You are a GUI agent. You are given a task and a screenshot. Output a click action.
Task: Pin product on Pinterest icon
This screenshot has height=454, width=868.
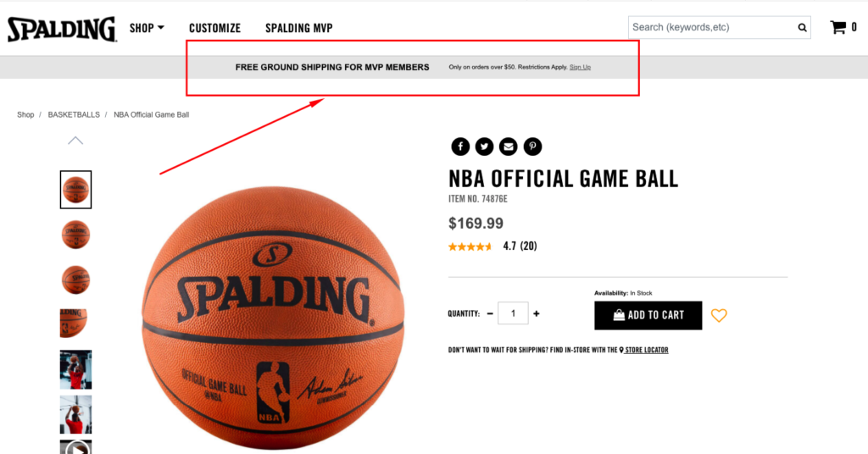pos(532,147)
